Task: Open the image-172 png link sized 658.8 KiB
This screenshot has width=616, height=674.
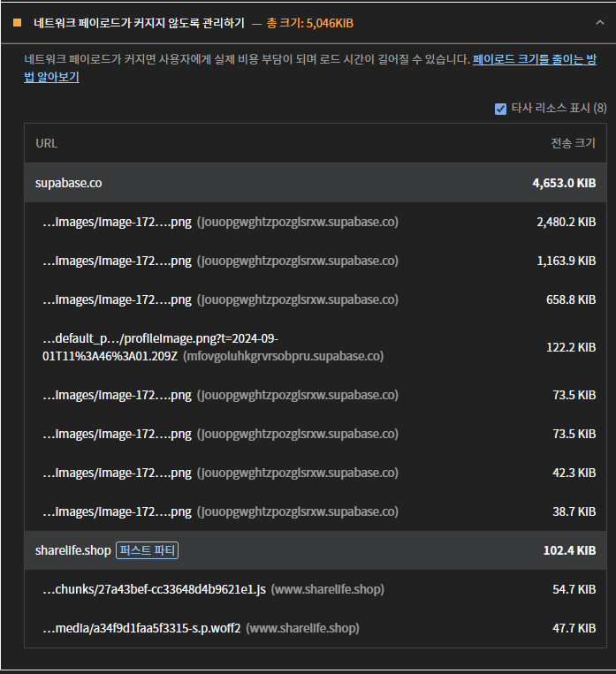Action: pos(117,299)
